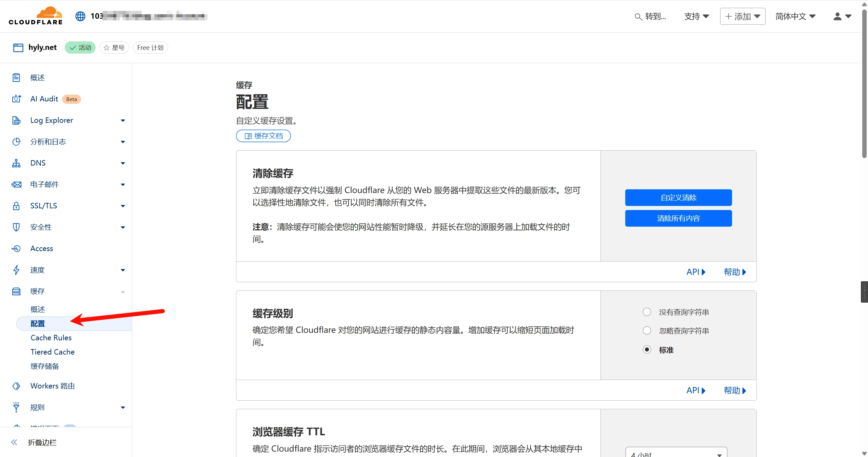Click the Workers 路由 sidebar label
The height and width of the screenshot is (457, 868).
[53, 386]
